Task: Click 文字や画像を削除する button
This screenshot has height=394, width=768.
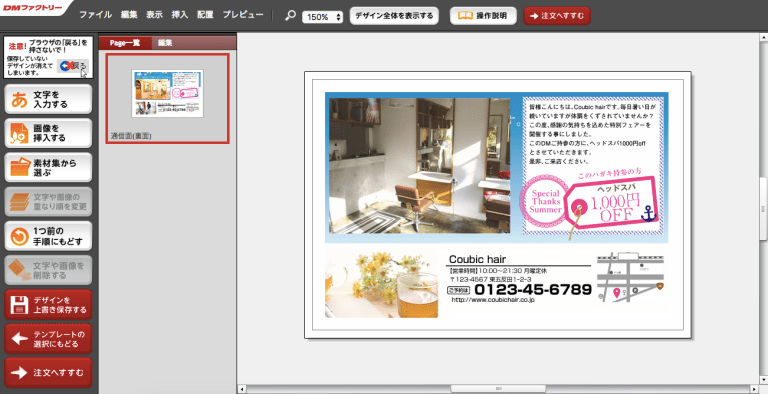Action: click(x=48, y=270)
